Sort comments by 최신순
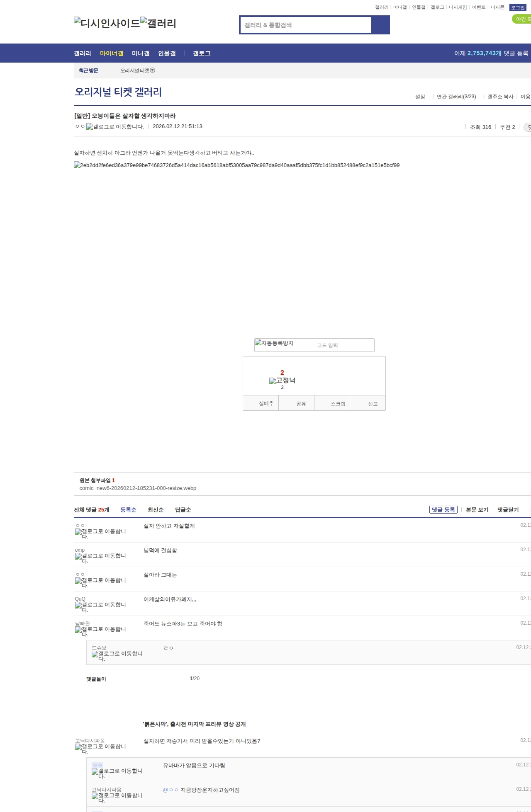This screenshot has height=812, width=531. (156, 510)
